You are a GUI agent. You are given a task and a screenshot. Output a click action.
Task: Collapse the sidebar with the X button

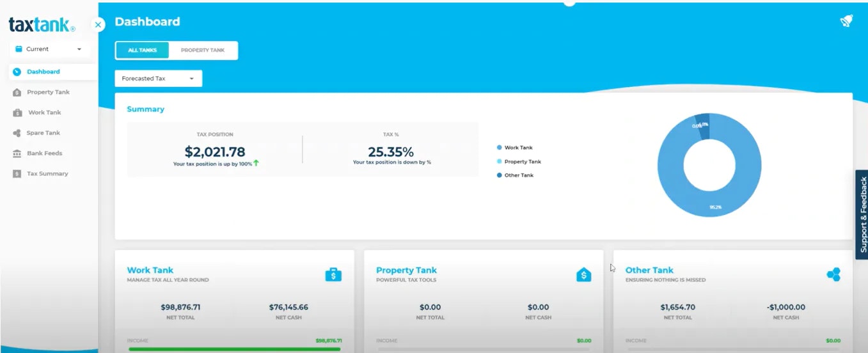tap(98, 25)
